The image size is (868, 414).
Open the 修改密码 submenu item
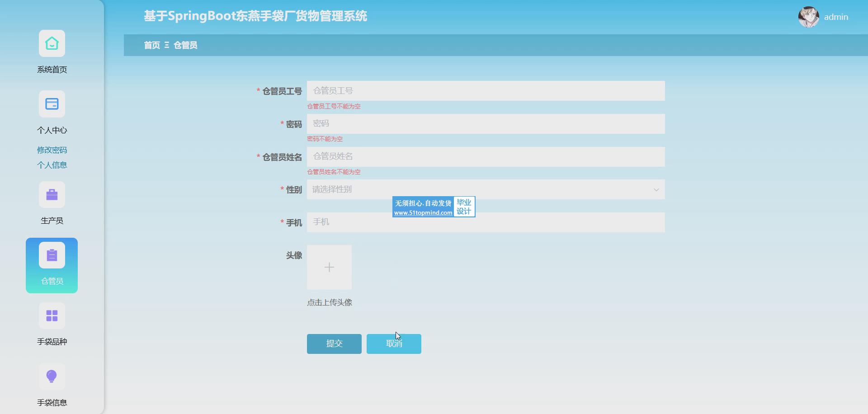pos(52,150)
